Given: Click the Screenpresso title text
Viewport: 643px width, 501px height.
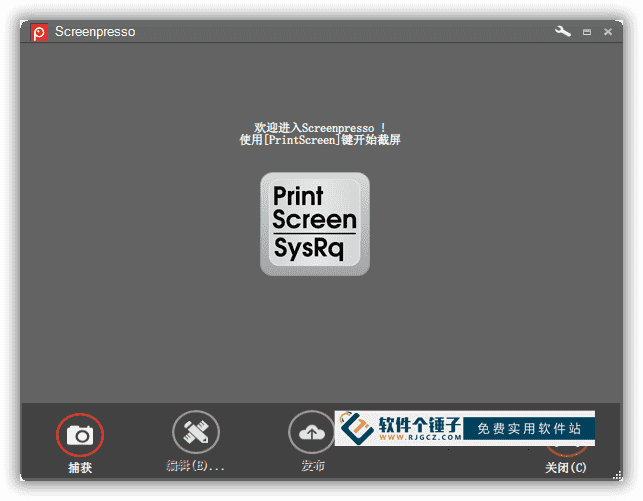Looking at the screenshot, I should (x=95, y=32).
